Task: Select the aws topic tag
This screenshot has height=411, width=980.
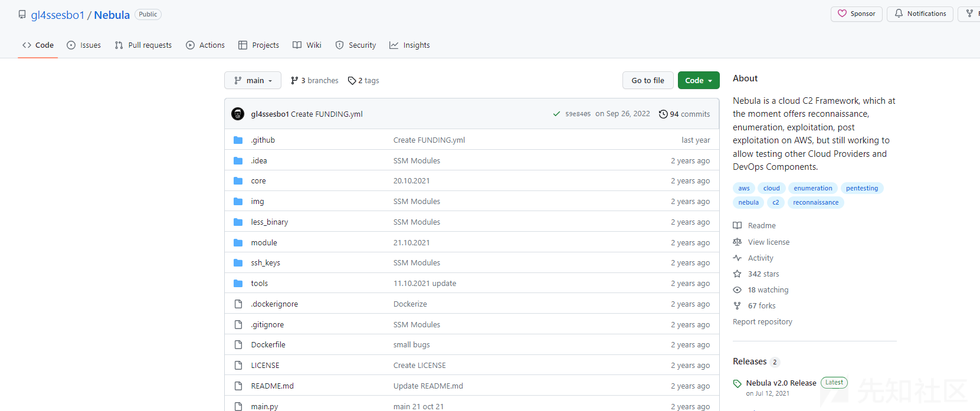Action: coord(744,188)
